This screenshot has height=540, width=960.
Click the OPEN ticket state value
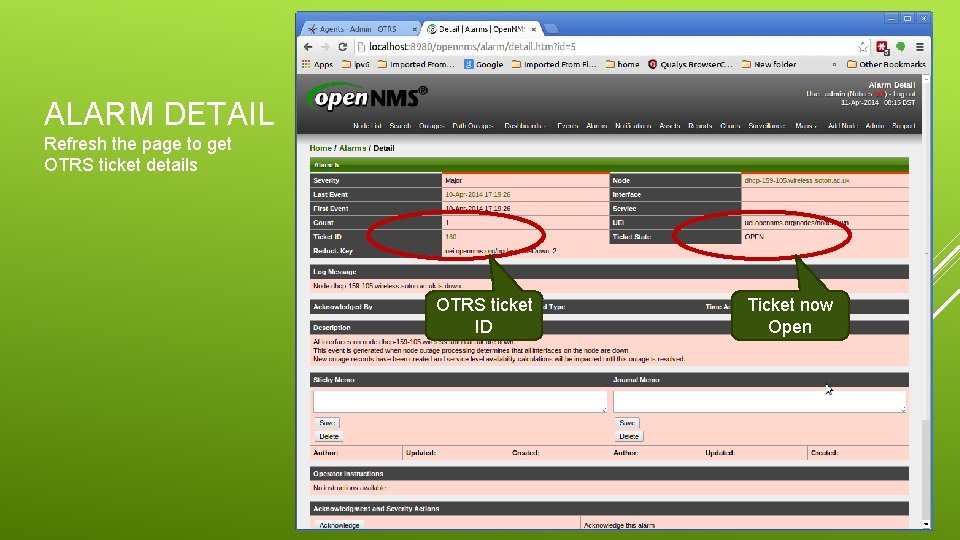754,236
